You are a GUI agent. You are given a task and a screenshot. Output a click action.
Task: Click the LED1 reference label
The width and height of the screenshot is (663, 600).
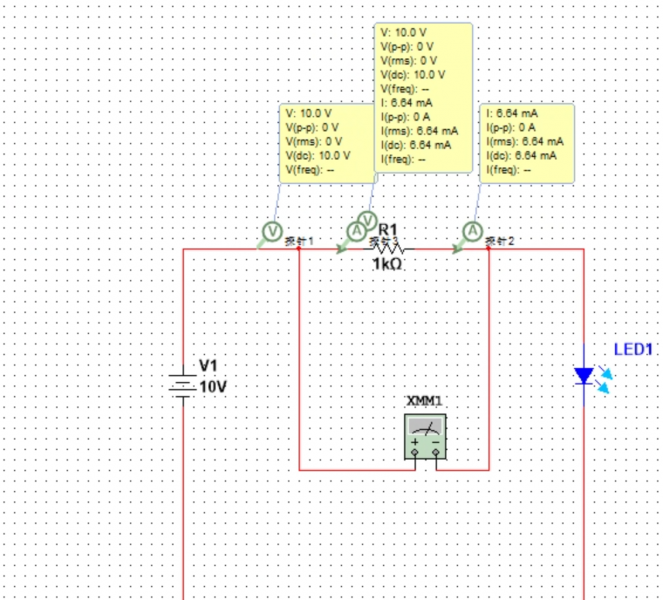[x=633, y=350]
